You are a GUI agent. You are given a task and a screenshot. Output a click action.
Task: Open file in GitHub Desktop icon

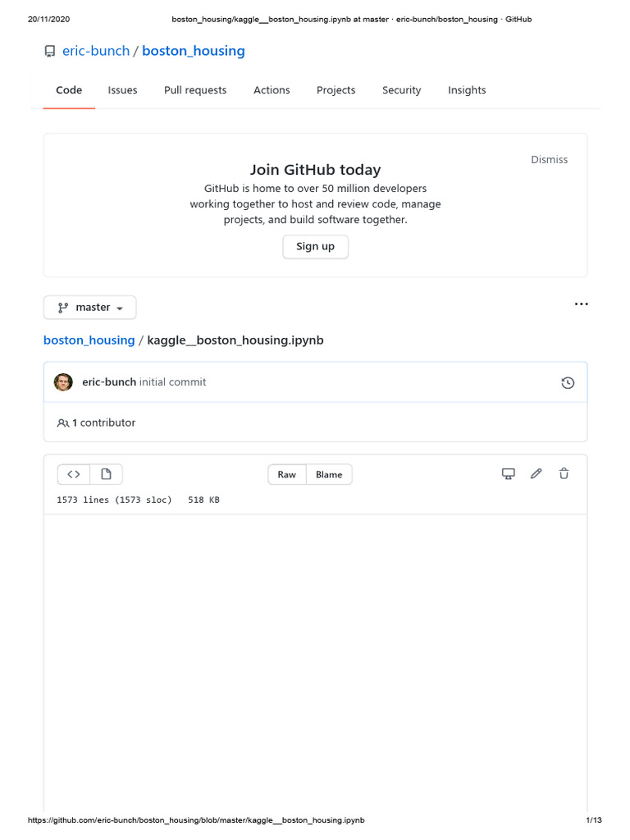(509, 473)
